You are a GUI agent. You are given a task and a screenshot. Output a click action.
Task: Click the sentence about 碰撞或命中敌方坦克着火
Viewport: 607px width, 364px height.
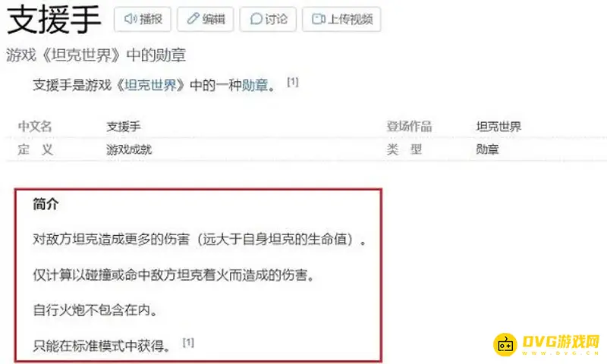click(x=175, y=275)
